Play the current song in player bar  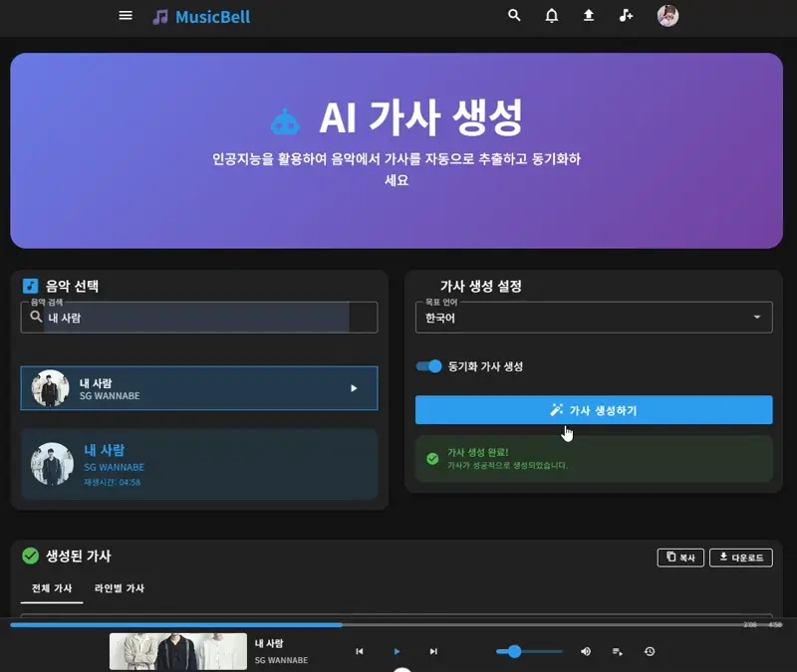tap(397, 651)
